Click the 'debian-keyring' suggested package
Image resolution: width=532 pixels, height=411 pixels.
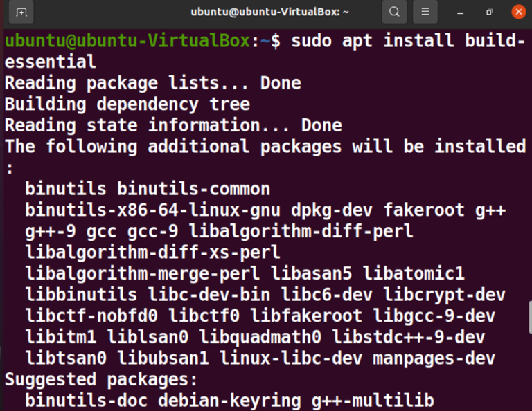(229, 401)
